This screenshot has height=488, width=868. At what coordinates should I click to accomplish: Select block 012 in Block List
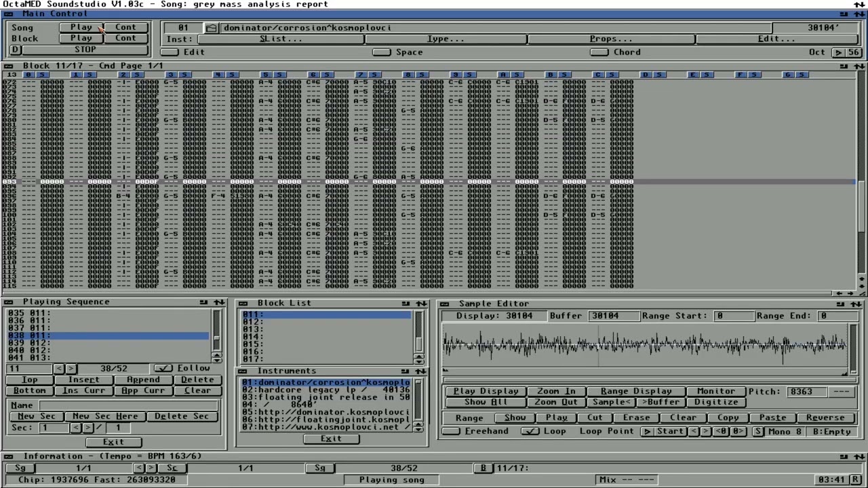point(326,323)
